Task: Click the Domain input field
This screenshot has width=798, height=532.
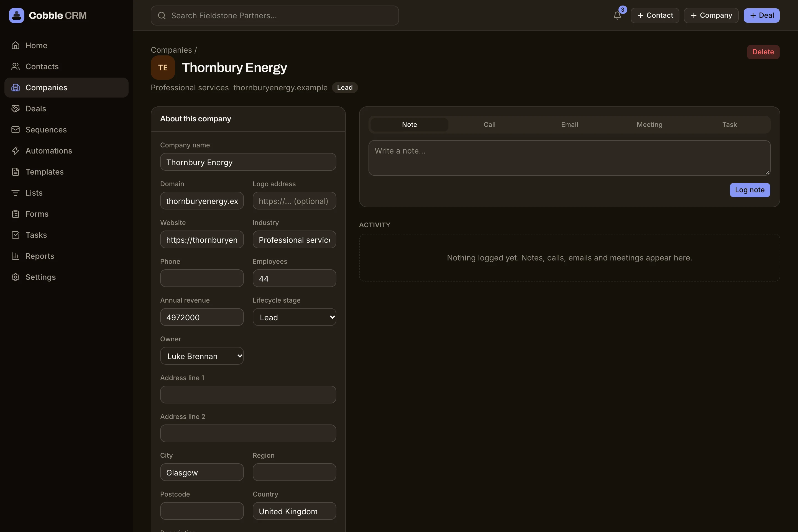Action: coord(202,201)
